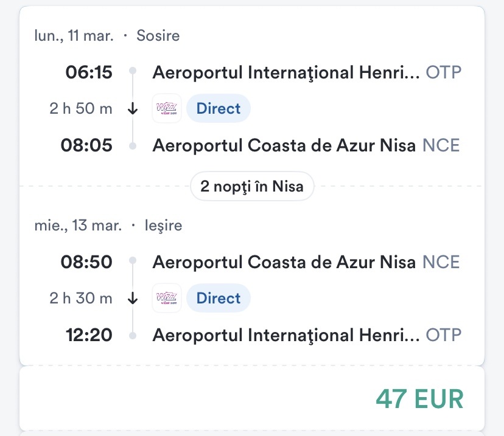The width and height of the screenshot is (504, 436).
Task: Click the 2 h 50 m flight duration
Action: click(81, 109)
